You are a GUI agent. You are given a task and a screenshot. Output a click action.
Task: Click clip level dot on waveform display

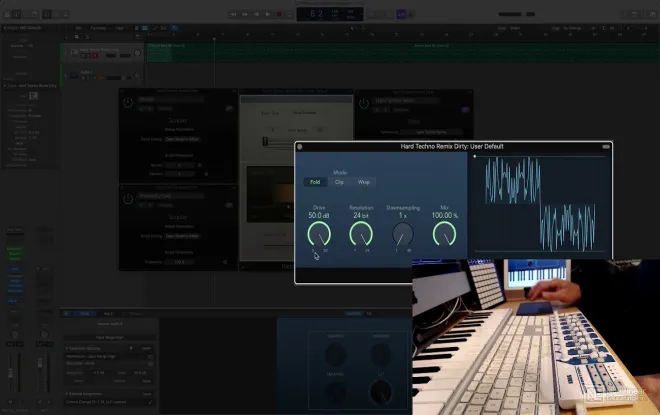(x=475, y=157)
